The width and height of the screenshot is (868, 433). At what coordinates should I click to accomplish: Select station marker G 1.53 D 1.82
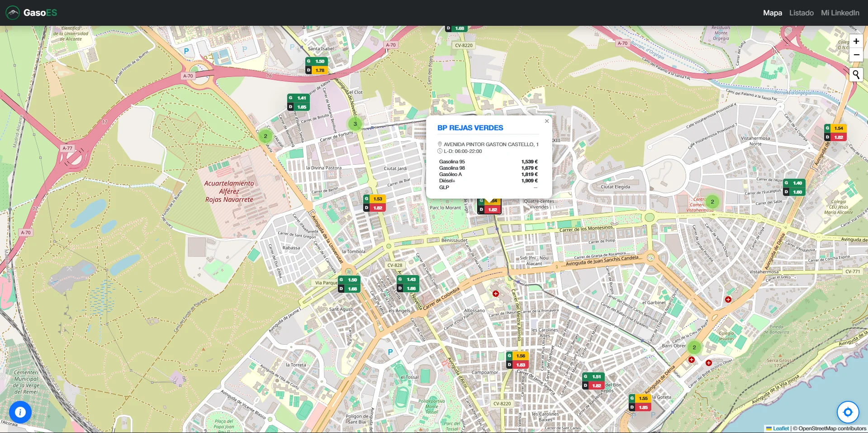tap(374, 203)
